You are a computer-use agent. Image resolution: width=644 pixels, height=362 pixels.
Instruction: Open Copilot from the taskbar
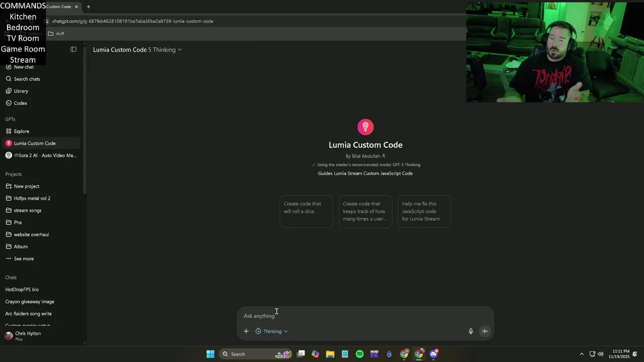coord(315,354)
